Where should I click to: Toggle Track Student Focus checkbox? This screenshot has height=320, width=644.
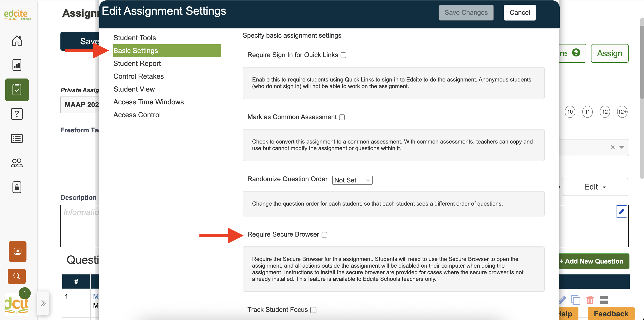tap(313, 310)
